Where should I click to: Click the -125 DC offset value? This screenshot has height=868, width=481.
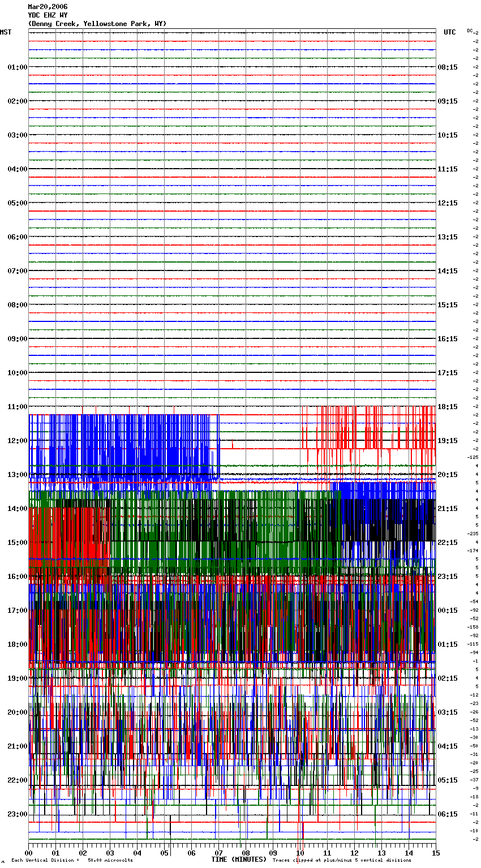(x=473, y=457)
